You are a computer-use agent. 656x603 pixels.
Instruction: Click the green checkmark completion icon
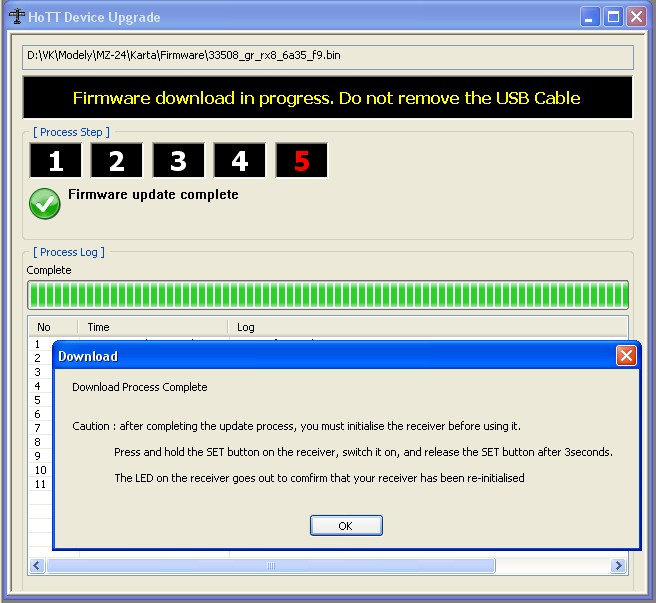pyautogui.click(x=45, y=203)
